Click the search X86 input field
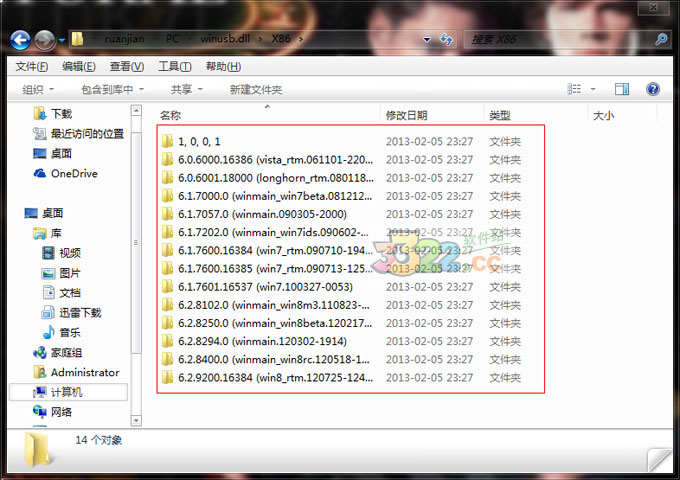Screen dimensions: 680x480 pos(559,39)
